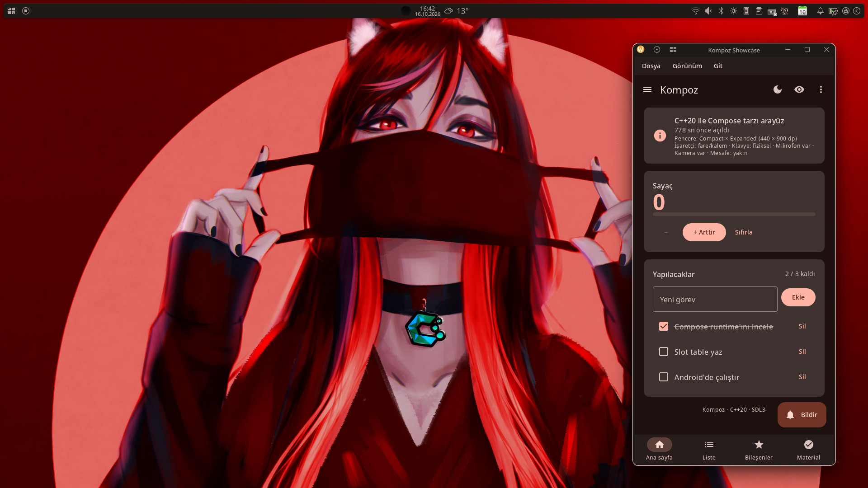
Task: Open the notifications bell in system tray
Action: [x=820, y=11]
